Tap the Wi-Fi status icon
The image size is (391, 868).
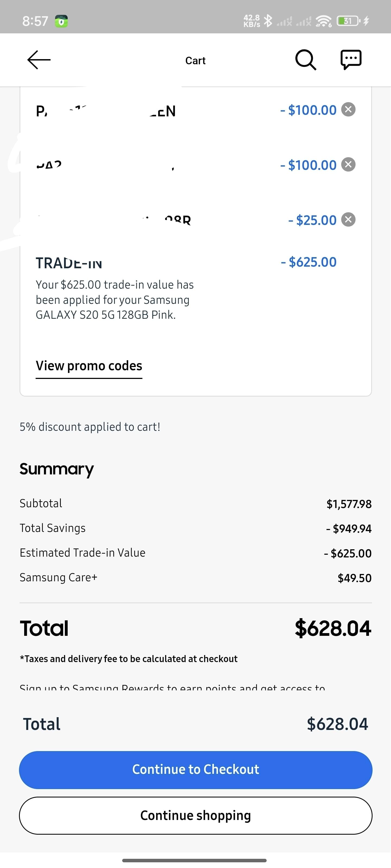point(324,21)
